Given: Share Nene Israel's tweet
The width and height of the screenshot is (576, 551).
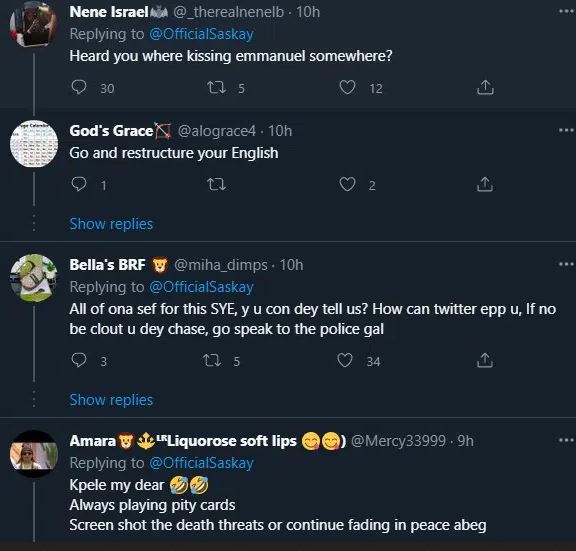Looking at the screenshot, I should click(485, 87).
